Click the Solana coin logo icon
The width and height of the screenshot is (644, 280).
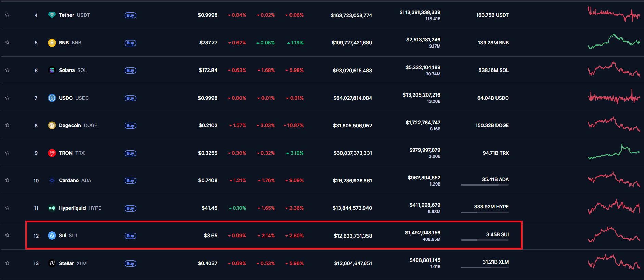(52, 70)
